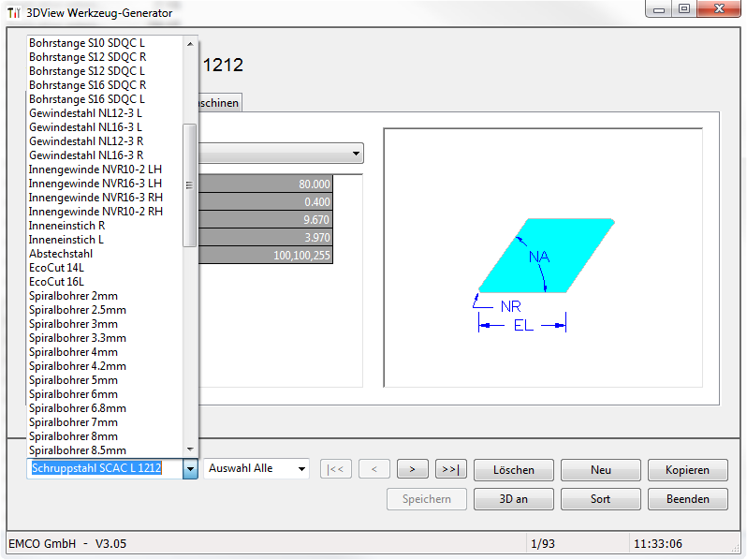Screen dimensions: 747x560
Task: Pick Abstechstahl from the tool list
Action: [x=61, y=253]
